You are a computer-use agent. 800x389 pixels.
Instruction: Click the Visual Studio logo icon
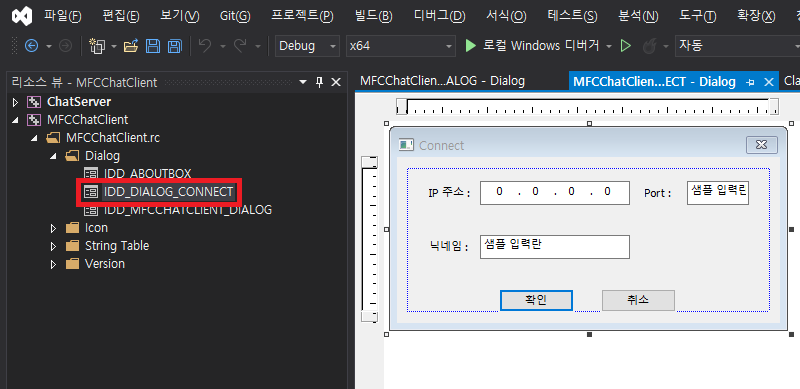22,16
